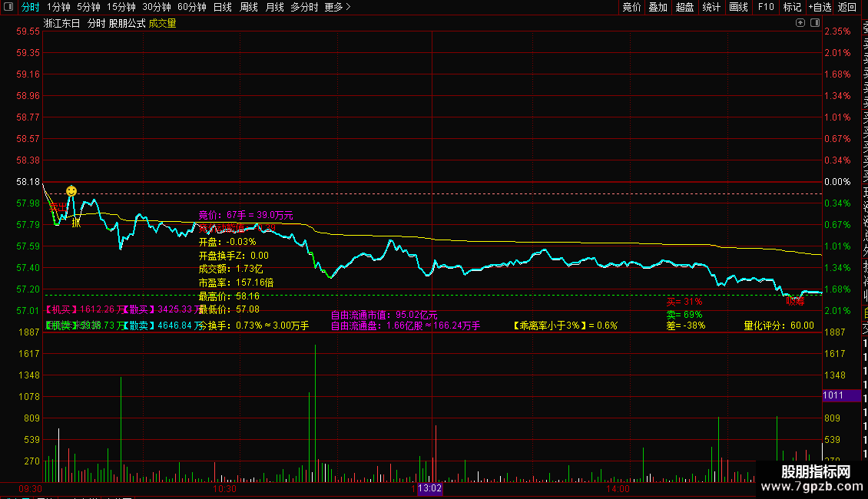Switch to 5分钟 chart
The width and height of the screenshot is (868, 499).
[x=88, y=7]
